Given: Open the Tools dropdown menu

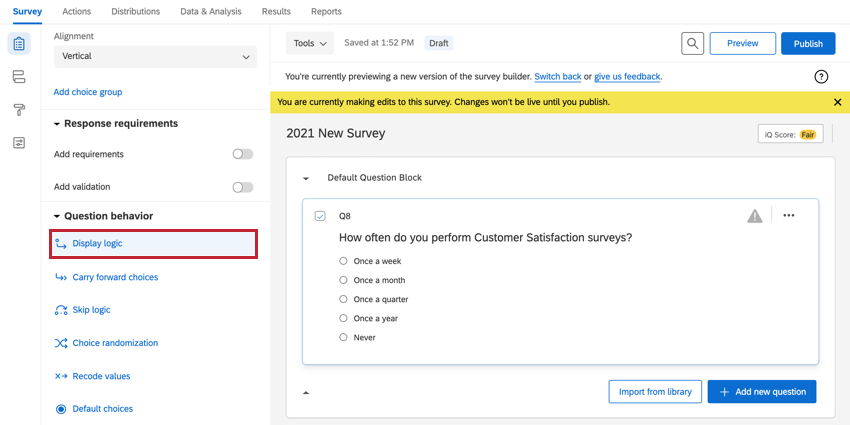Looking at the screenshot, I should [x=310, y=44].
